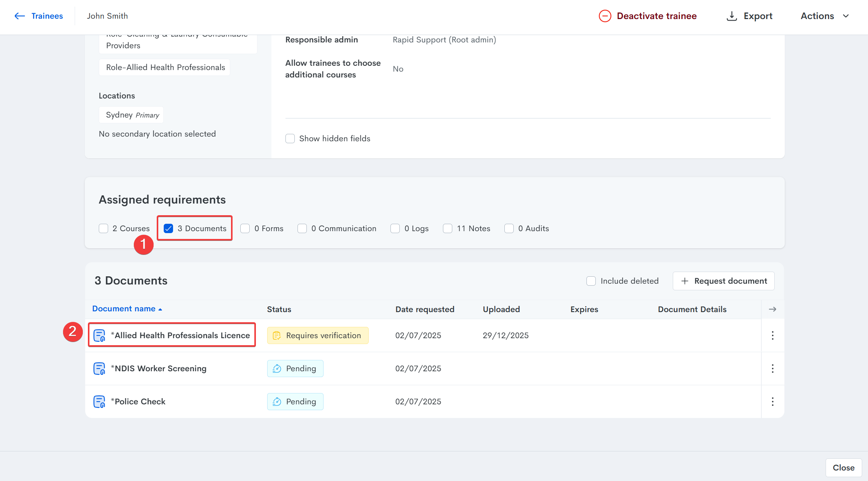This screenshot has width=868, height=481.
Task: Click the Export download icon
Action: 731,16
